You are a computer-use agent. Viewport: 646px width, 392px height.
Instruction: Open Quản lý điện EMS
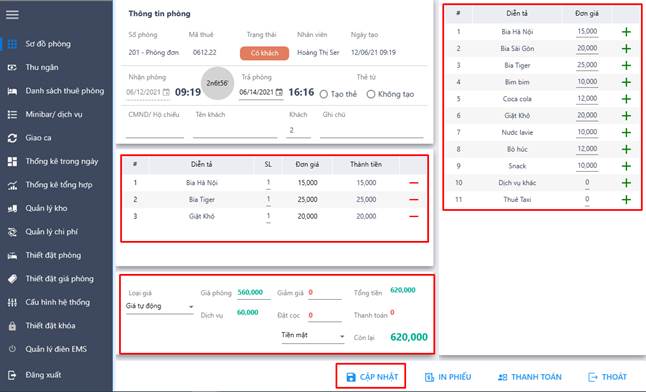pos(56,349)
